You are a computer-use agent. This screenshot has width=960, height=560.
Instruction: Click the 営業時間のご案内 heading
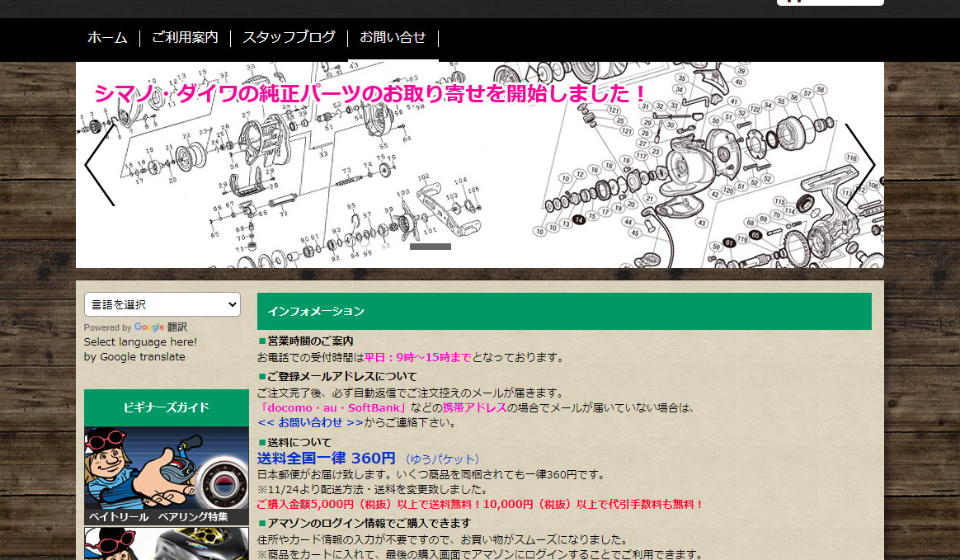point(310,341)
